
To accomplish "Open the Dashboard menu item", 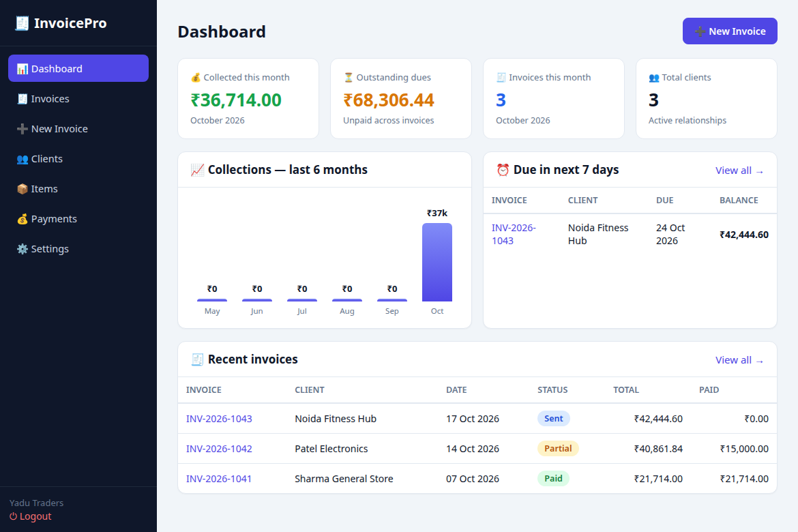I will point(78,68).
